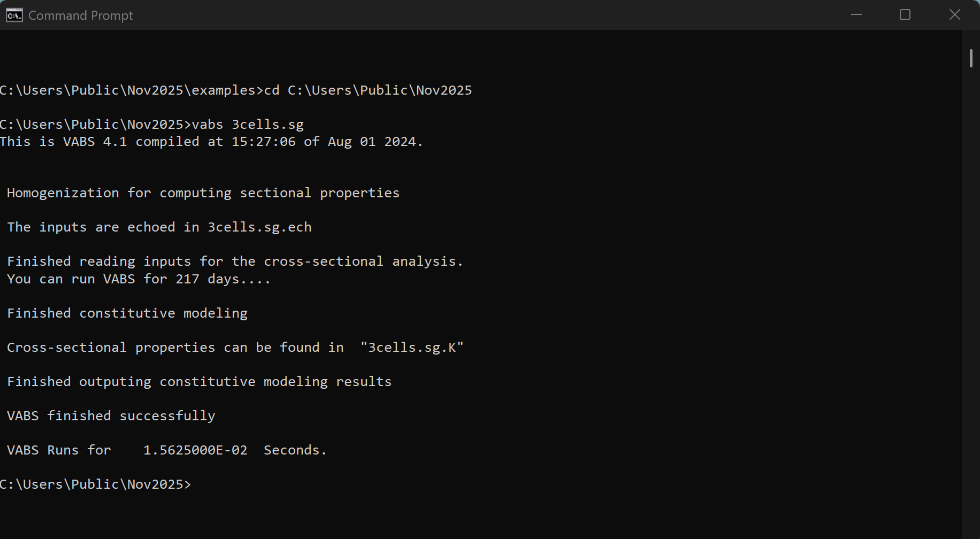980x539 pixels.
Task: Click the "VABS finished successfully" line
Action: click(x=111, y=416)
